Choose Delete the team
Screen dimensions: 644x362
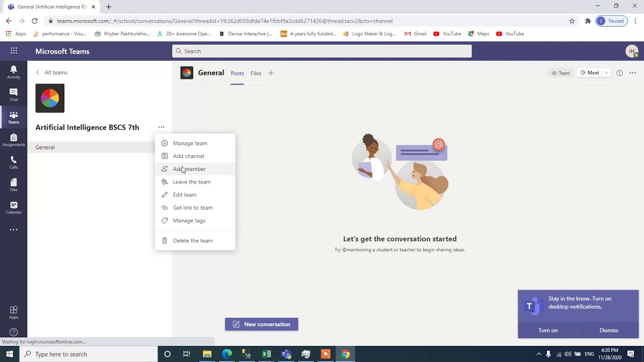tap(195, 240)
